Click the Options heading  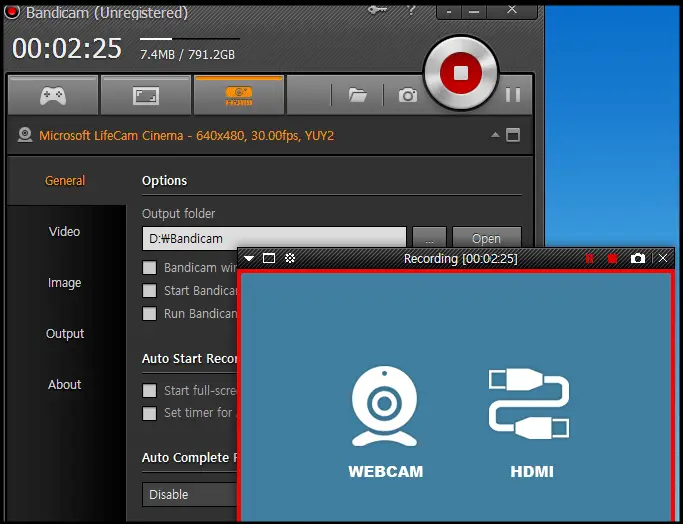coord(164,180)
